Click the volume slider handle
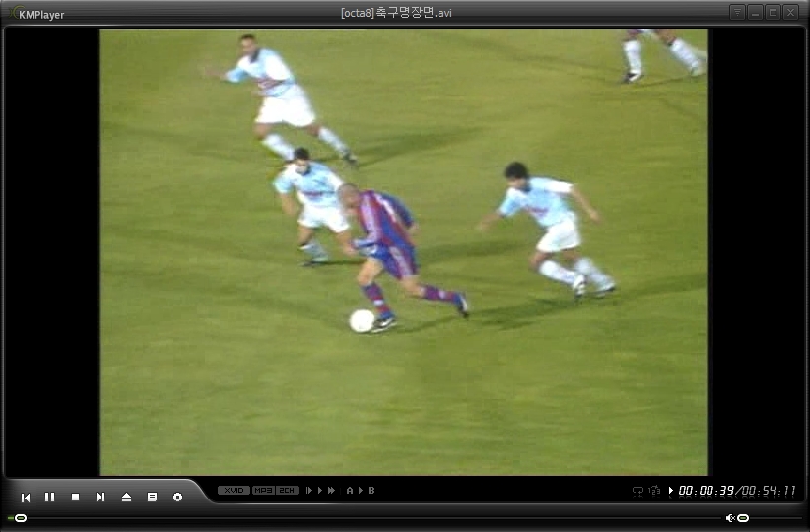 [743, 518]
